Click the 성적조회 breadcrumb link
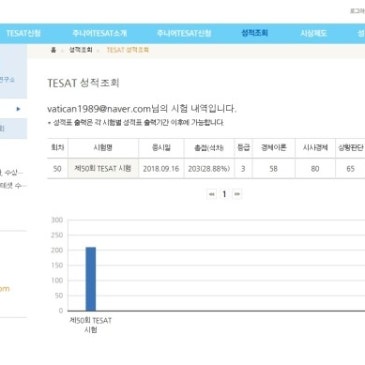This screenshot has height=365, width=365. (81, 50)
